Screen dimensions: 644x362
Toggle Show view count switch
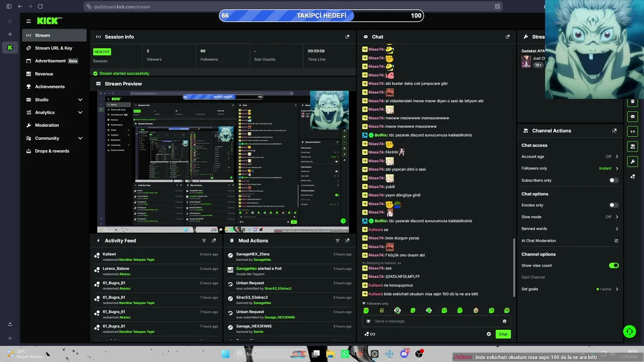click(x=614, y=265)
